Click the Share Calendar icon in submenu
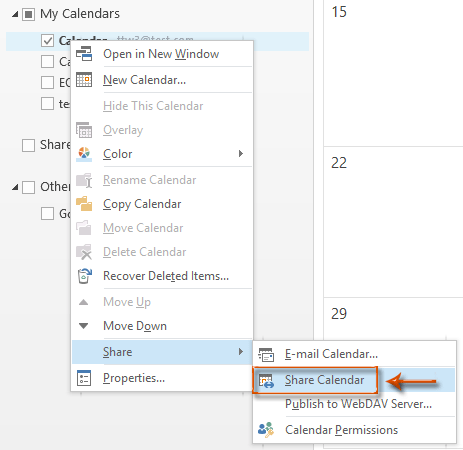 (266, 381)
